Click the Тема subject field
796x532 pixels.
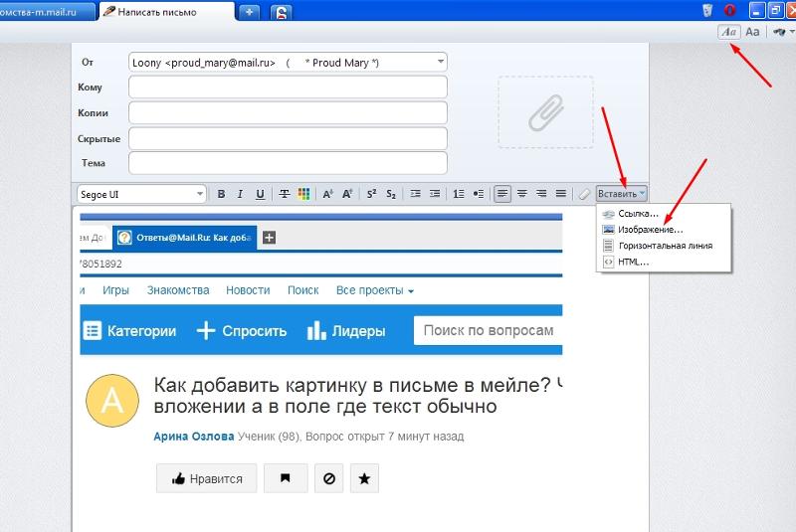point(288,163)
